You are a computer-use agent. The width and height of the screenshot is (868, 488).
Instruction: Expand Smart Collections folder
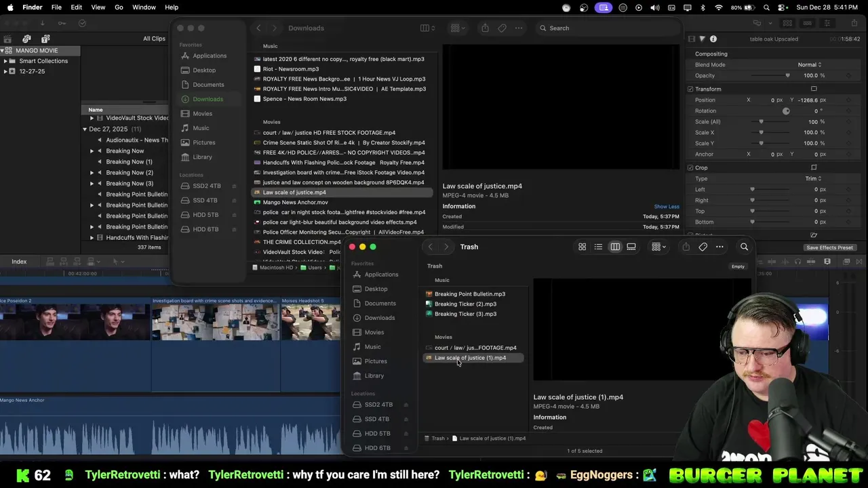tap(5, 61)
